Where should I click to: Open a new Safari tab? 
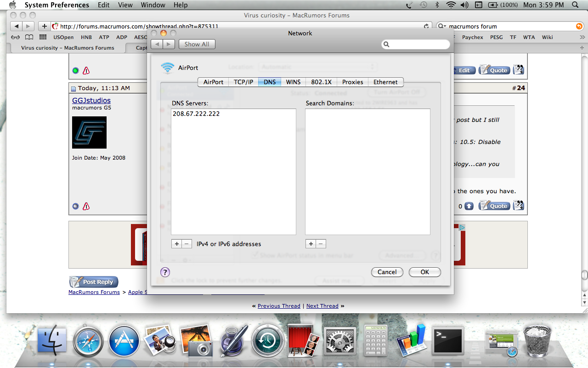pos(583,48)
